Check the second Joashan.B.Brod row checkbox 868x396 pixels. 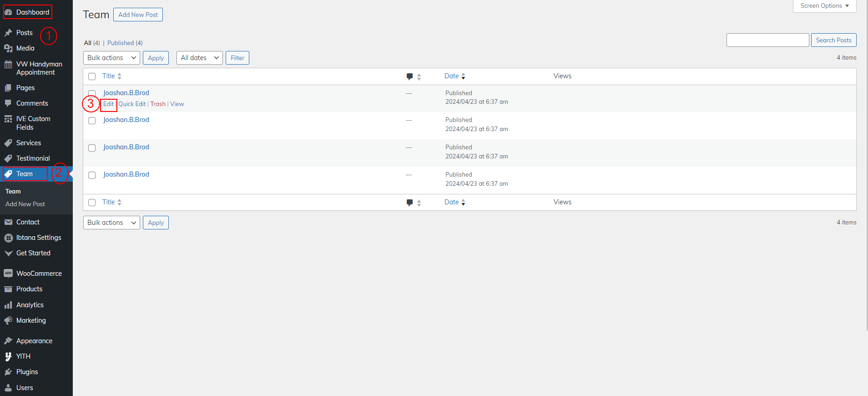tap(92, 121)
